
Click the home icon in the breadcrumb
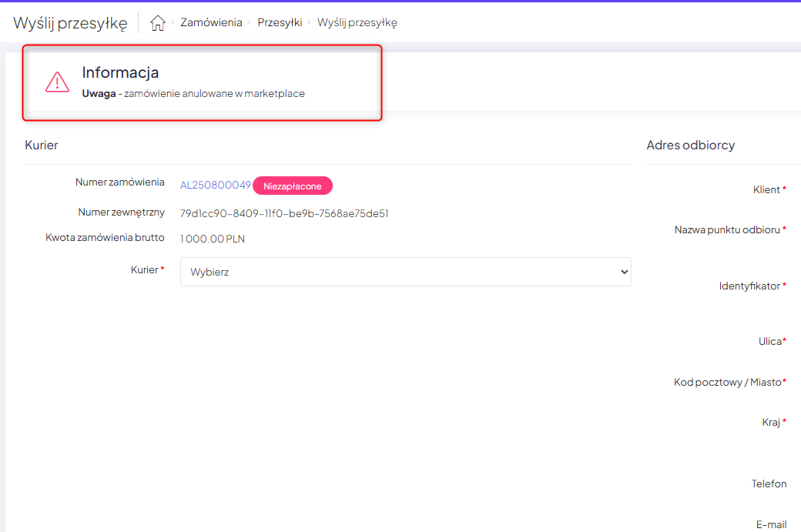[x=158, y=23]
